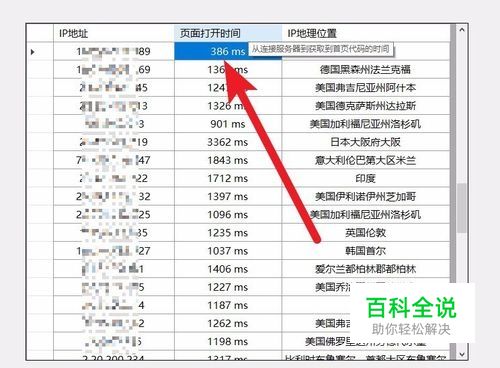This screenshot has height=368, width=500.
Task: Select the 1712 ms cell
Action: (x=228, y=178)
